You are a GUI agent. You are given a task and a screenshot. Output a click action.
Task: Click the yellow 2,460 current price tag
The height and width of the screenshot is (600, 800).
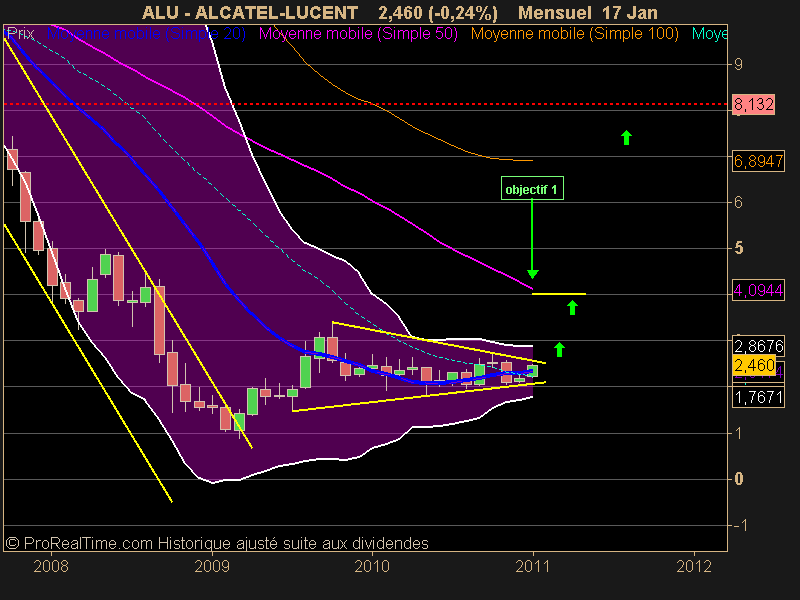754,365
